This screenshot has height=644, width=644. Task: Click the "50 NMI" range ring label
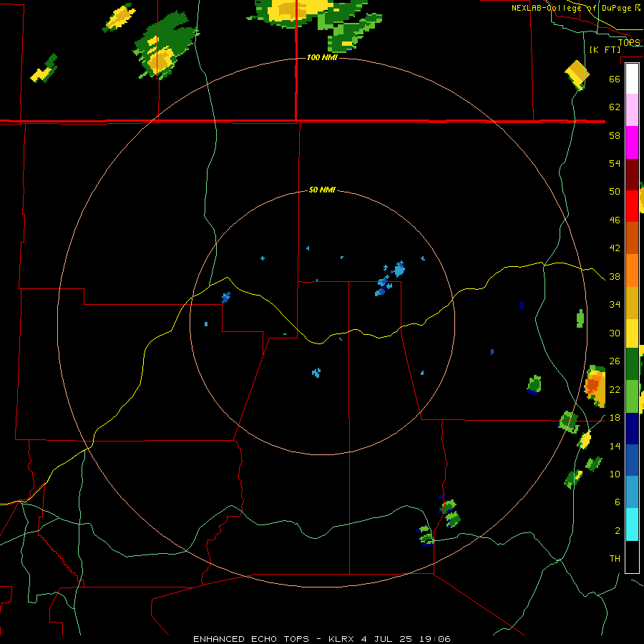[x=323, y=190]
